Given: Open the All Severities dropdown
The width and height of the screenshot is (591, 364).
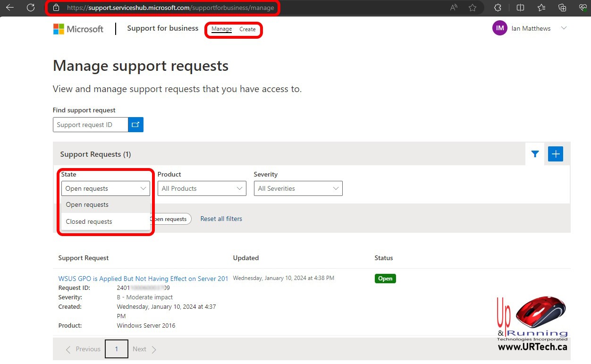Looking at the screenshot, I should point(298,188).
